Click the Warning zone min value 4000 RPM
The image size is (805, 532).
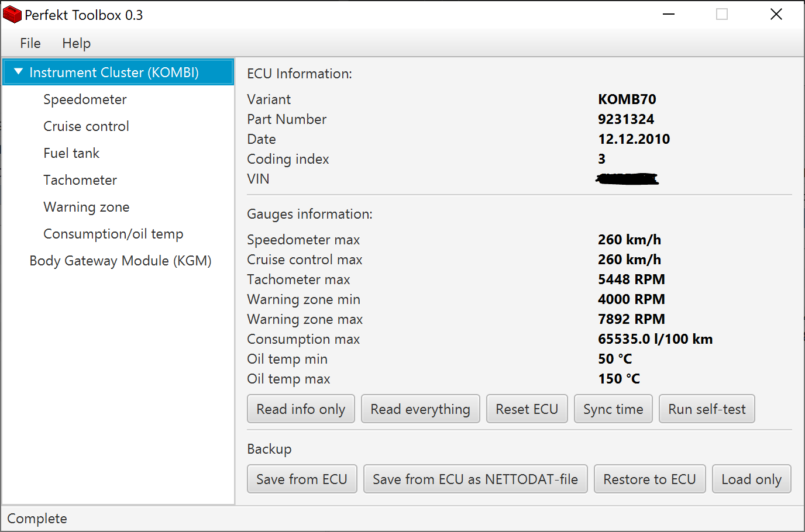631,299
